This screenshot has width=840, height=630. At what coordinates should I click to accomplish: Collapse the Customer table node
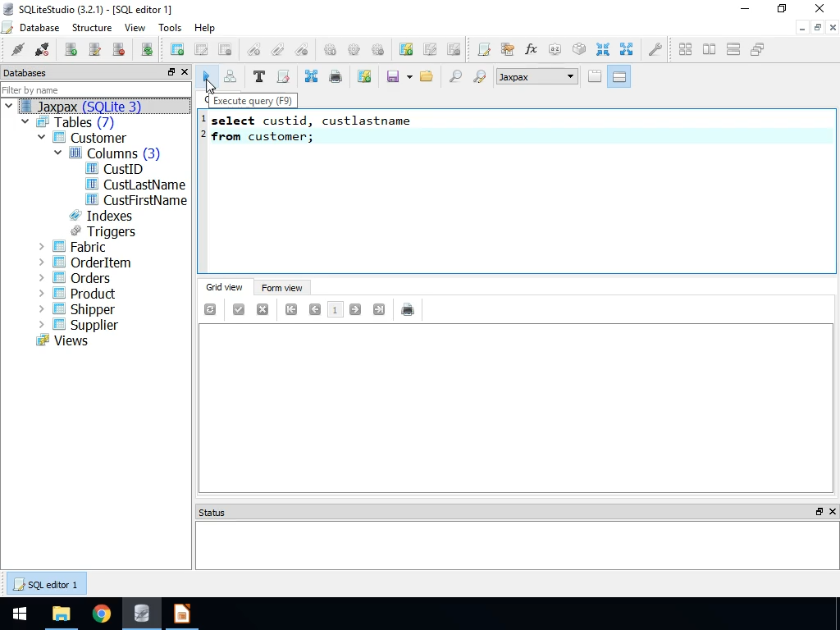(x=42, y=138)
